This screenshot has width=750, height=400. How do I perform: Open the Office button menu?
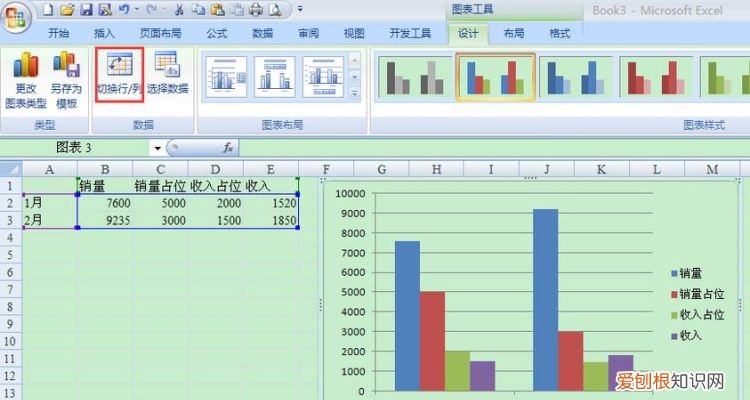click(x=16, y=19)
